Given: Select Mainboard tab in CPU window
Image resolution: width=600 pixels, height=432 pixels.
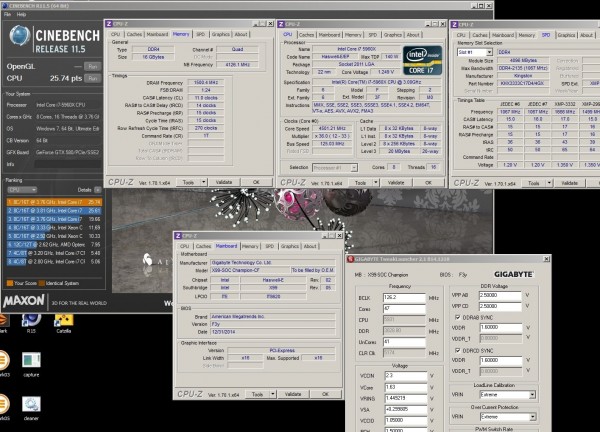Looking at the screenshot, I should coord(329,34).
